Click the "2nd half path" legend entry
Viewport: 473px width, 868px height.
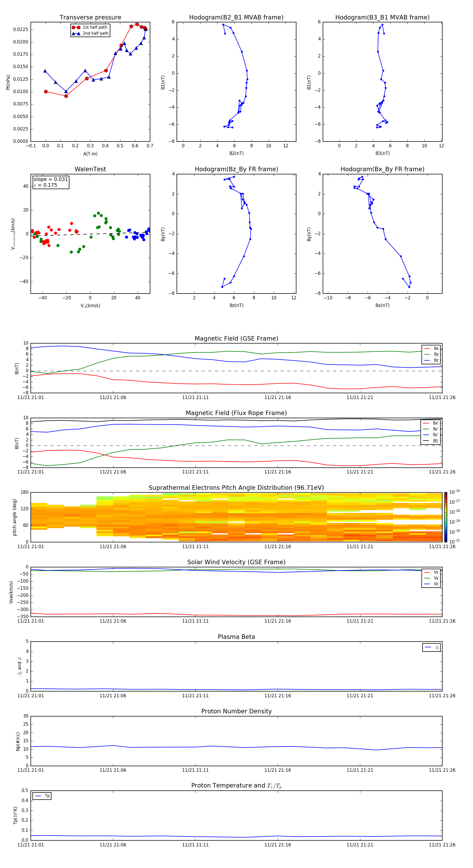click(x=90, y=33)
